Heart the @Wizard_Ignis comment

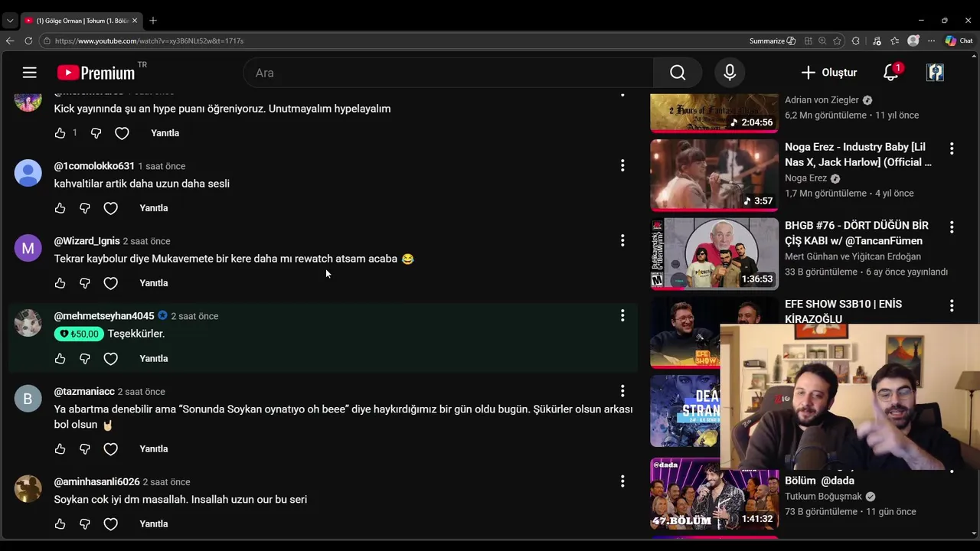[111, 283]
